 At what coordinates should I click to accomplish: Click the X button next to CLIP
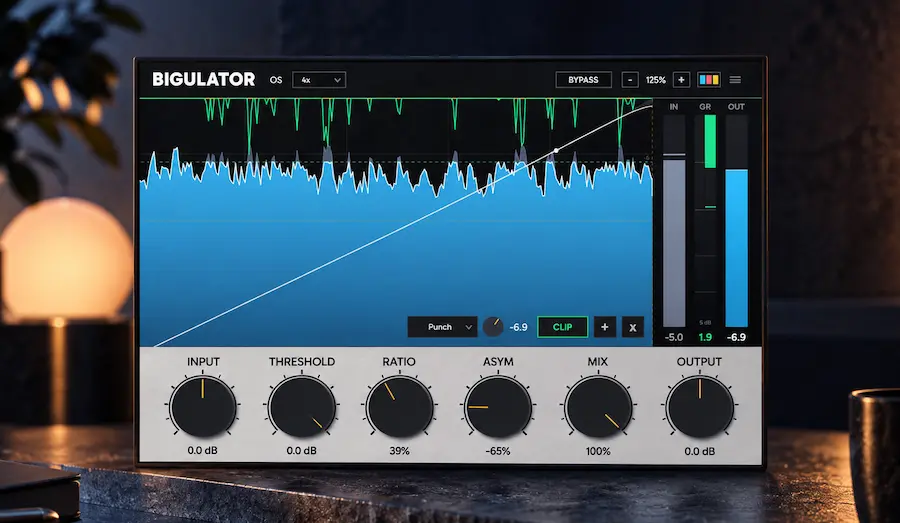[633, 327]
